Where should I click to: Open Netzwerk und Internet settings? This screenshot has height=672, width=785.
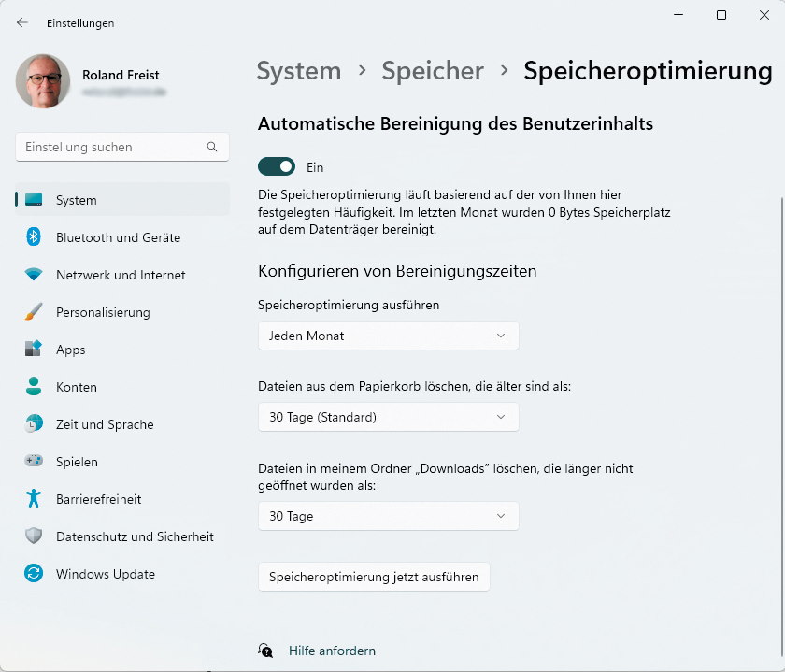pos(122,275)
